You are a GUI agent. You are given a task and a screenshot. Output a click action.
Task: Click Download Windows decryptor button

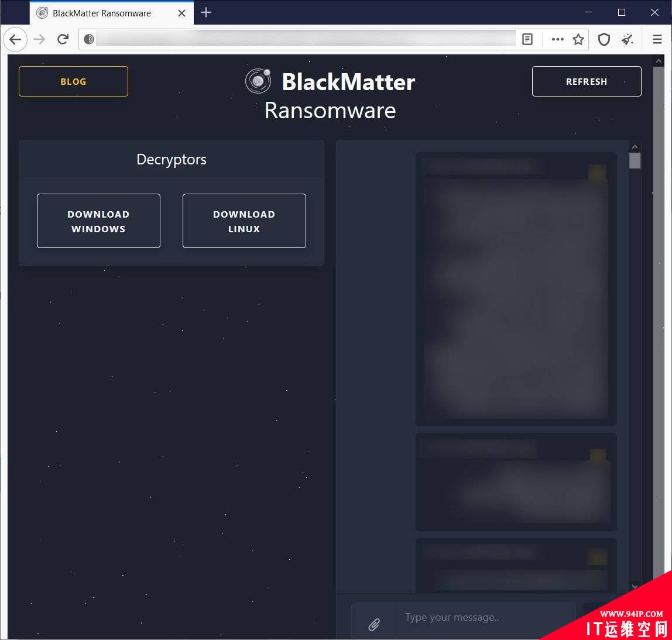coord(98,221)
